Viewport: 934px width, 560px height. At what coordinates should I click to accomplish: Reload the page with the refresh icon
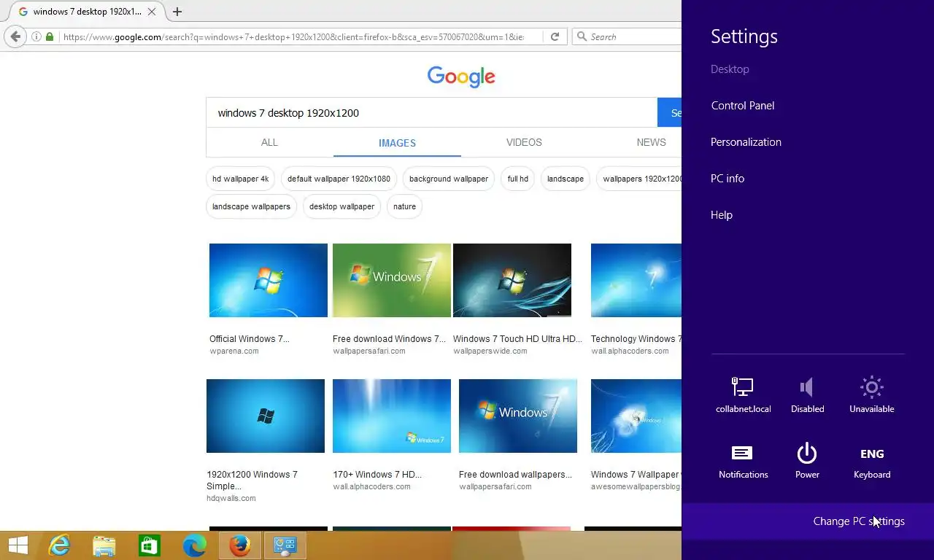tap(555, 36)
